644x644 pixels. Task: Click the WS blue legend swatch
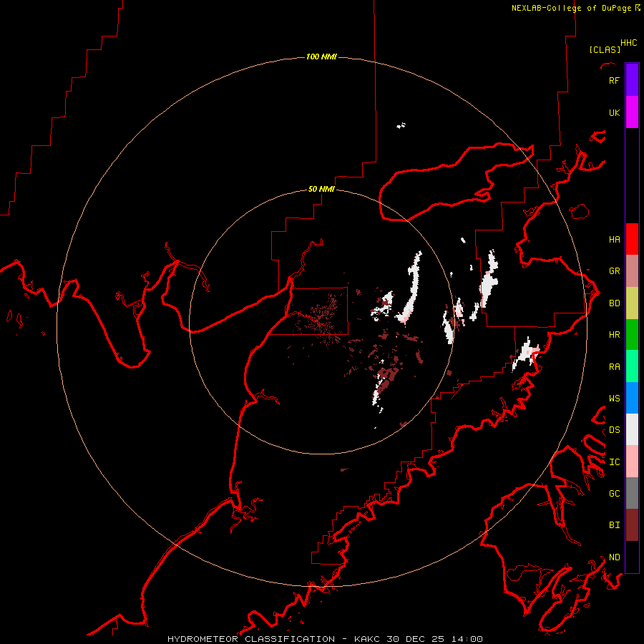click(632, 398)
